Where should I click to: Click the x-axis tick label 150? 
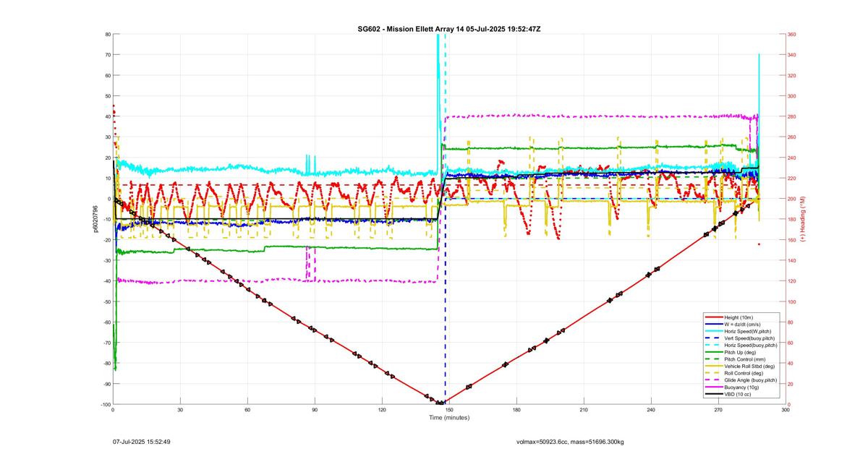pos(449,410)
